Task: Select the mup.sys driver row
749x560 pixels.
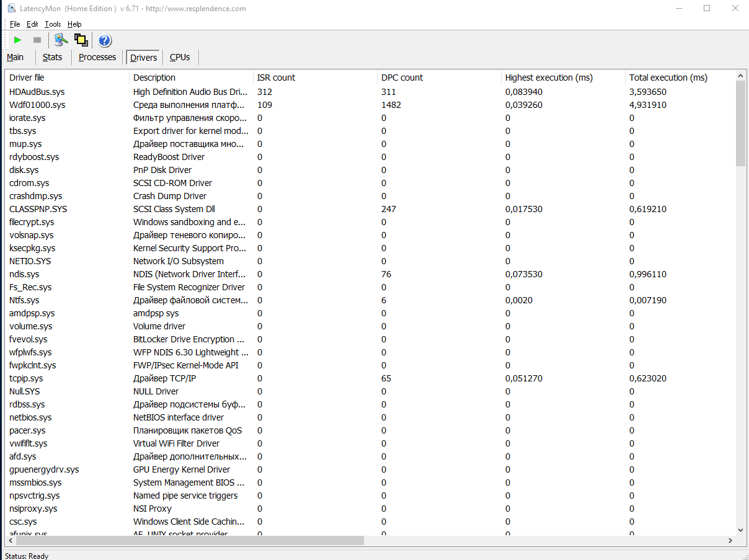Action: [370, 144]
